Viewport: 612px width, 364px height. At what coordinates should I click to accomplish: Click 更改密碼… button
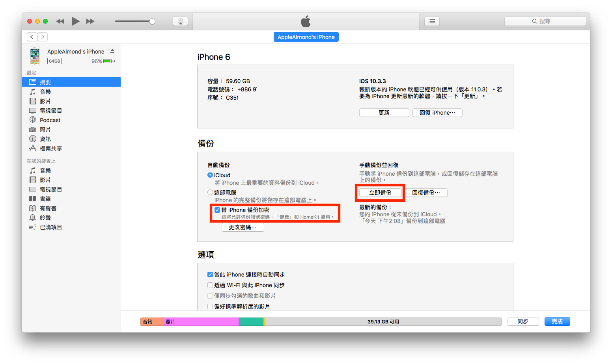pyautogui.click(x=243, y=227)
